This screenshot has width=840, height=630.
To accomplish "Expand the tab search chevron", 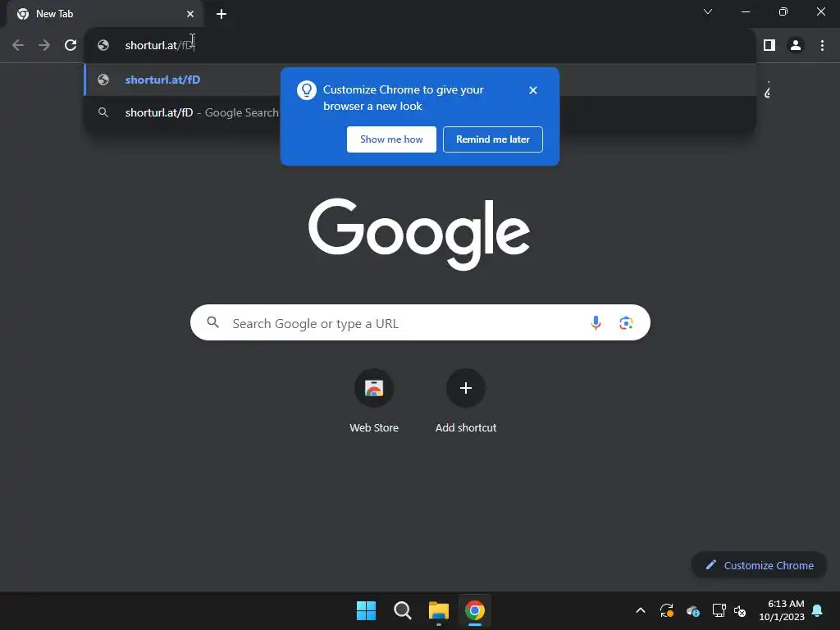I will point(708,11).
